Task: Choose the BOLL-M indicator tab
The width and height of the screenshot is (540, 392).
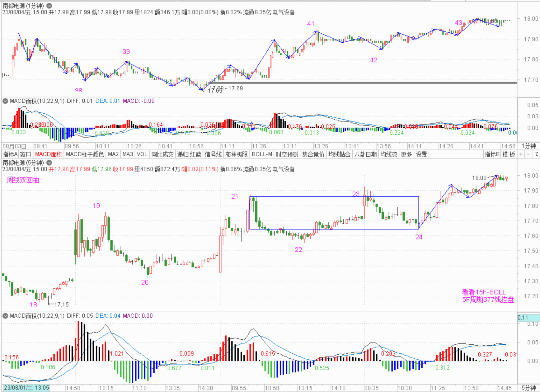Action: pos(262,154)
